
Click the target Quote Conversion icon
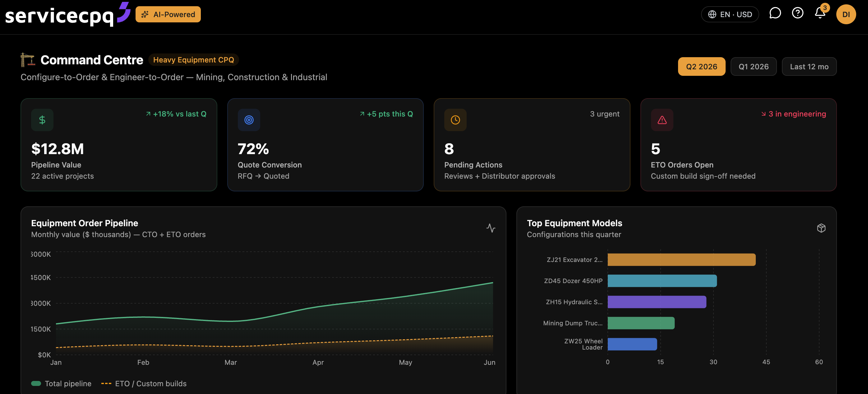[249, 120]
